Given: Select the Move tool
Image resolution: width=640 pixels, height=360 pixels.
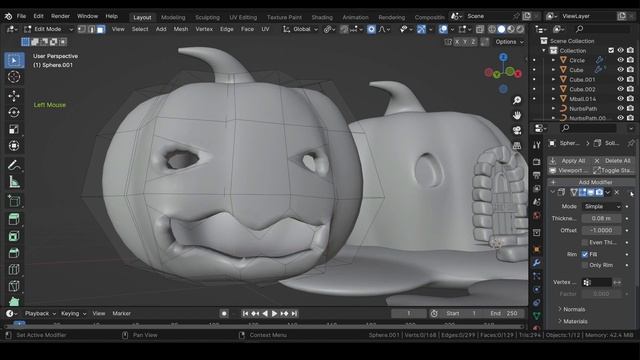Looking at the screenshot, I should point(14,96).
